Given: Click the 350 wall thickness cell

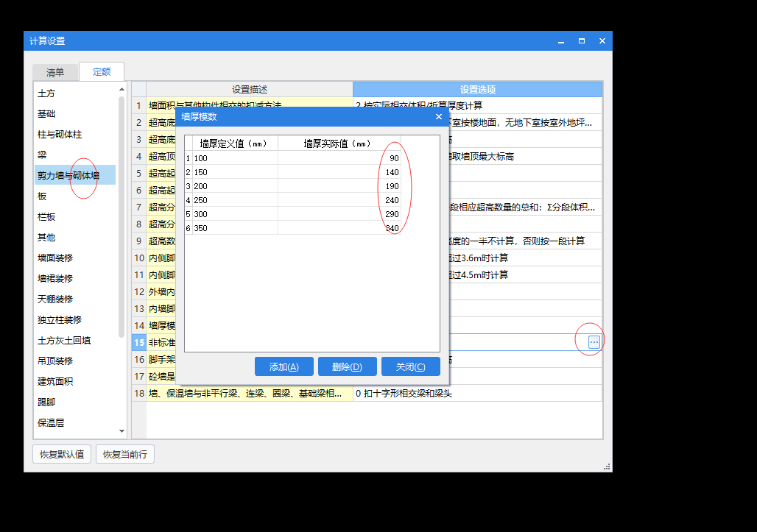Looking at the screenshot, I should pos(235,228).
